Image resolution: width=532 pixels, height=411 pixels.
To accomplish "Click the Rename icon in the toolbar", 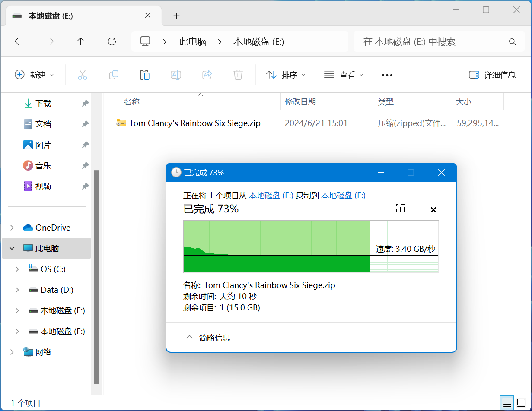I will [x=176, y=74].
